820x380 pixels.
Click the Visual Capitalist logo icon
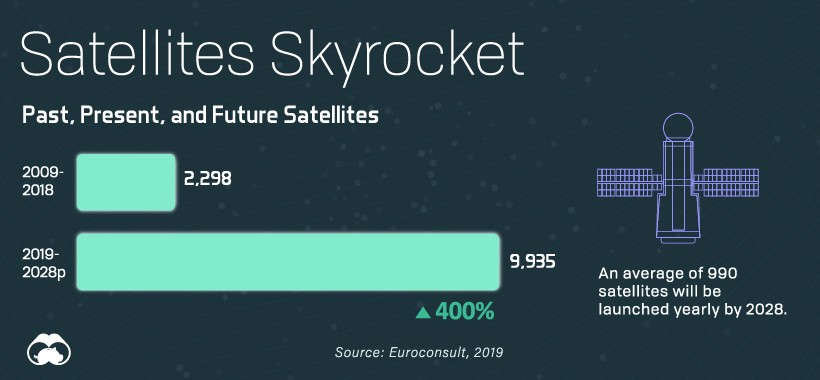49,349
